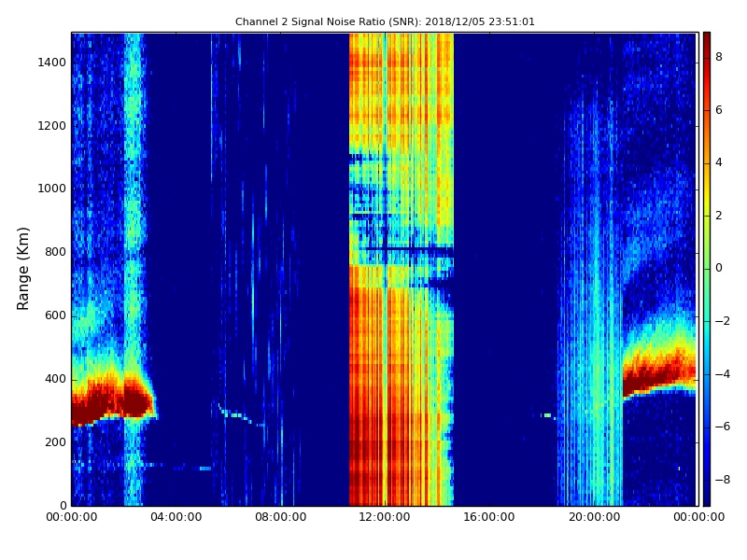Click the y-axis tick label 1000
Screen dimensions: 747x560
click(52, 189)
